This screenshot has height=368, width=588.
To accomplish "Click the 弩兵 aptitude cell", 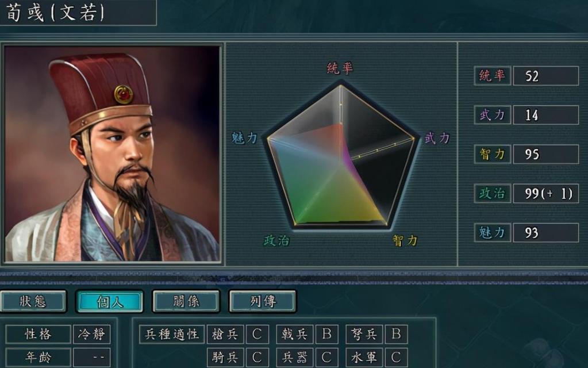I will [x=364, y=334].
